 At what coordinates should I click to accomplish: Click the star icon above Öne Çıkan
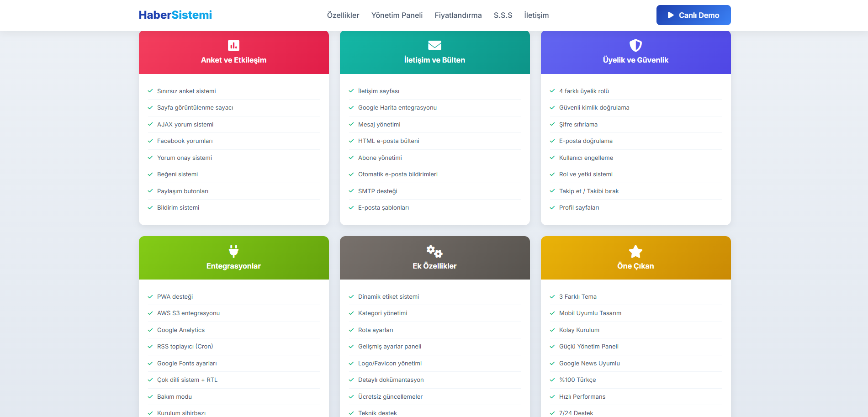point(635,251)
